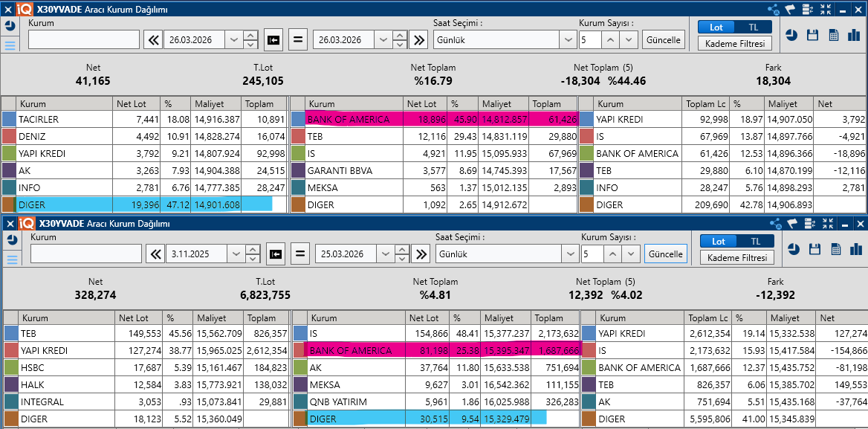868x429 pixels.
Task: Click the server transfer icon in the 26.03.2026 window title bar
Action: 808,9
